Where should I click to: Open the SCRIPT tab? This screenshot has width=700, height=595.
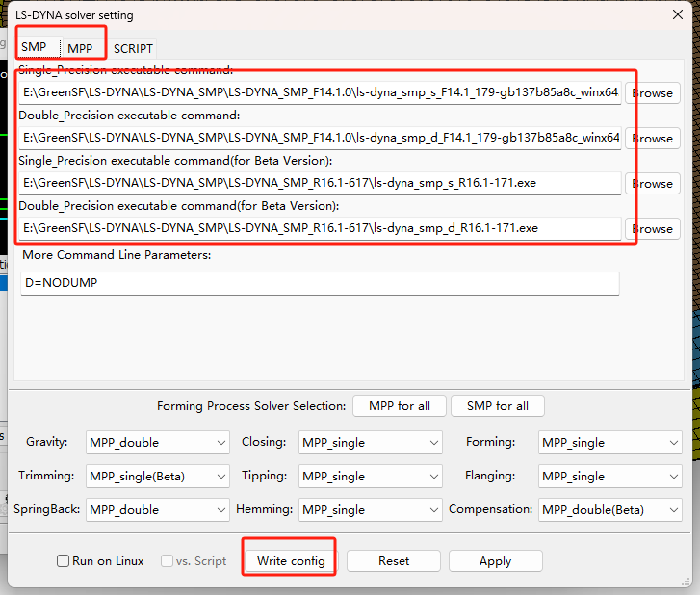click(x=133, y=48)
